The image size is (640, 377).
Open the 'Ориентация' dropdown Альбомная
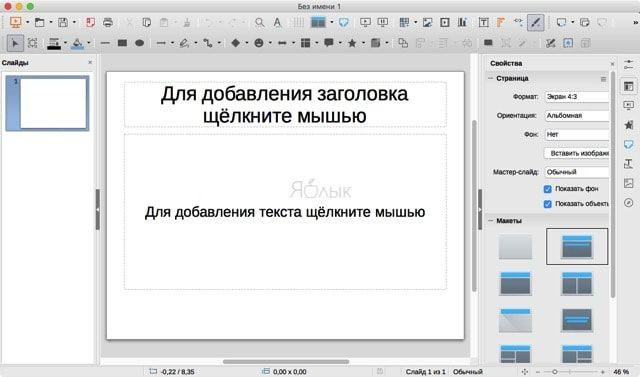[x=577, y=115]
